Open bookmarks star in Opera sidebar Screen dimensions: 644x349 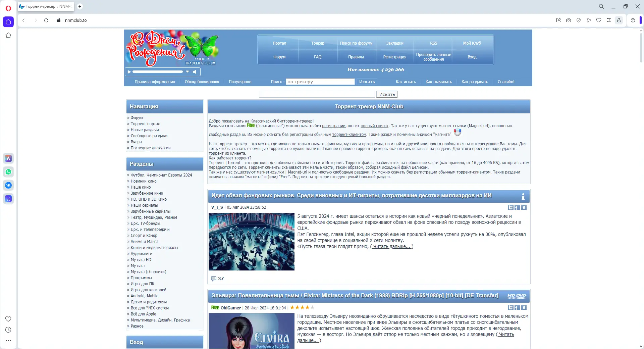click(x=8, y=35)
